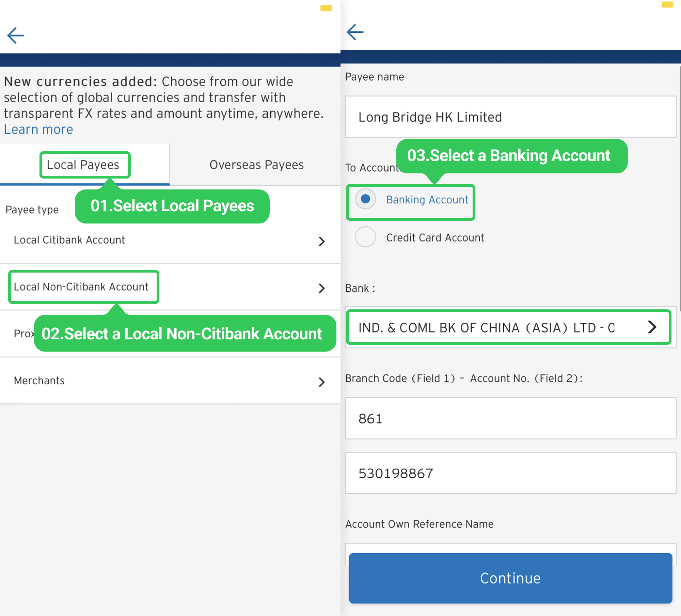Follow the Learn more link

pos(38,129)
